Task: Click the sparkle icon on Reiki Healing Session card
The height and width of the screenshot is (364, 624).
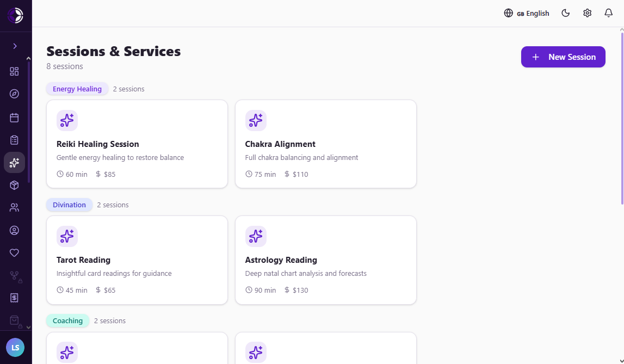Action: [x=67, y=121]
